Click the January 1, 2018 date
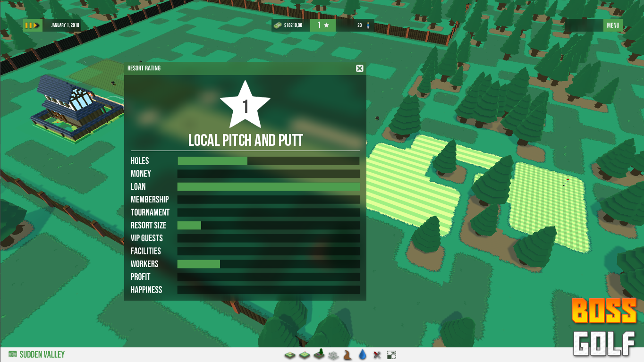 coord(66,25)
